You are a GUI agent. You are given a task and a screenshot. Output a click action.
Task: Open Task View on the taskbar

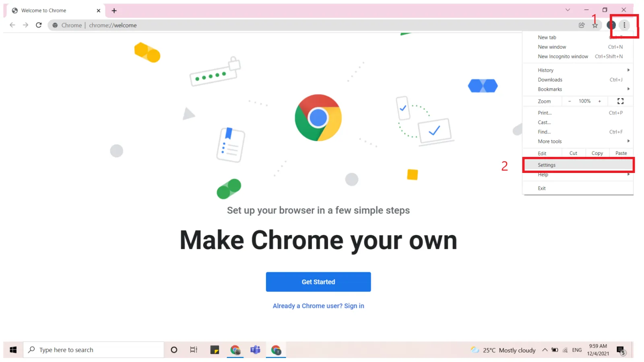194,350
